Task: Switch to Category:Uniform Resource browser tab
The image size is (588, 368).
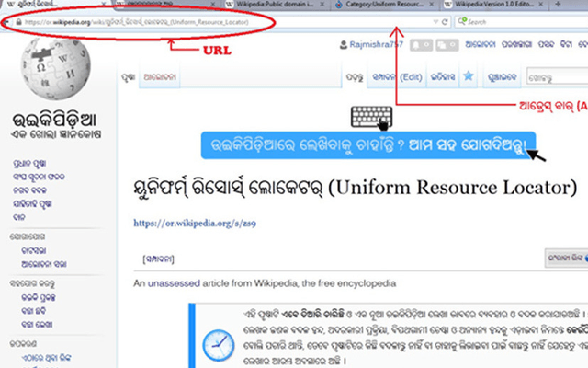Action: coord(384,4)
